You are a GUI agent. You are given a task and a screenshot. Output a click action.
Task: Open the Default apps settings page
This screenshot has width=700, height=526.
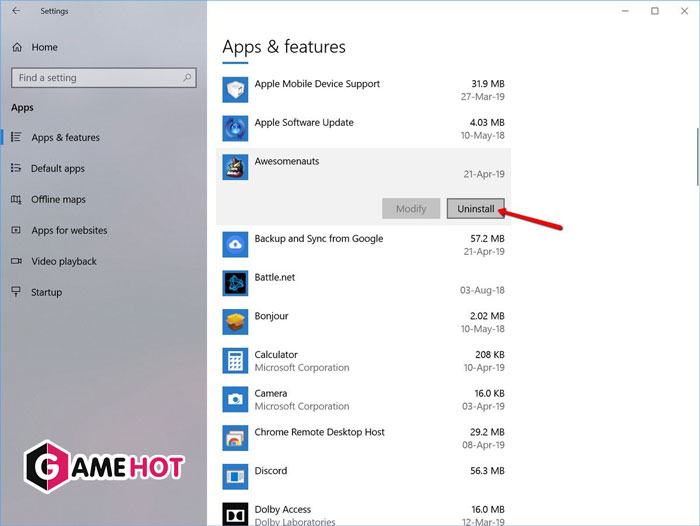58,169
